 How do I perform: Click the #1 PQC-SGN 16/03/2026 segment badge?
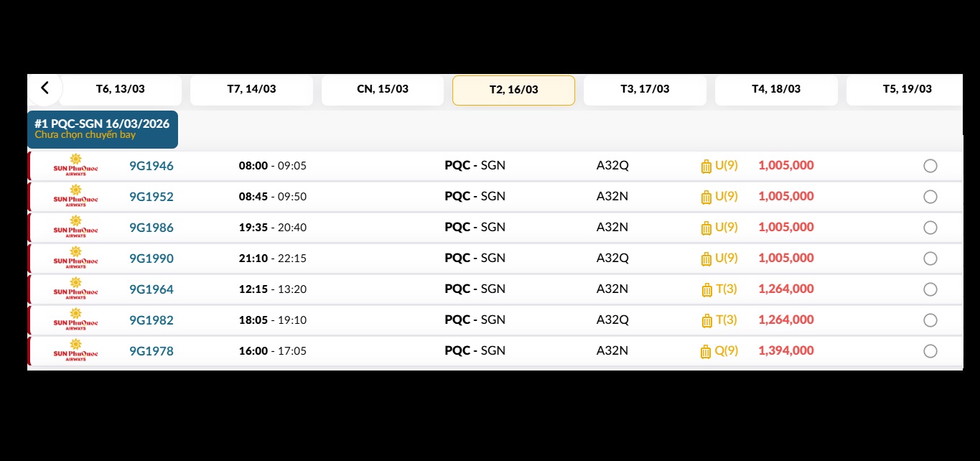102,129
